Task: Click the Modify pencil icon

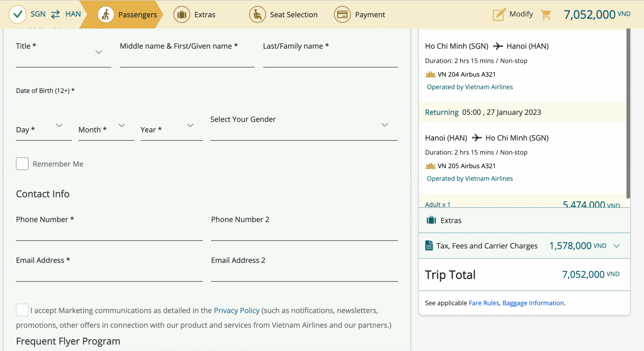Action: point(499,14)
